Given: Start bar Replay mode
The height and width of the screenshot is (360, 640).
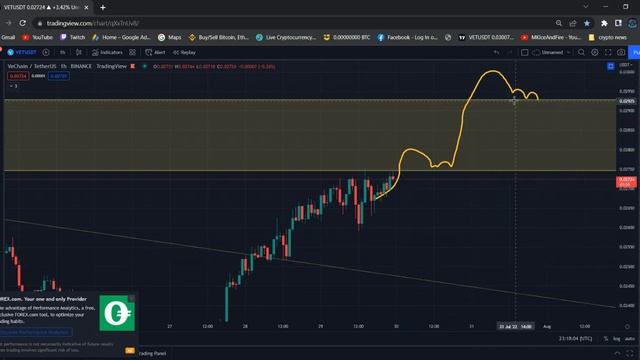Looking at the screenshot, I should point(184,52).
